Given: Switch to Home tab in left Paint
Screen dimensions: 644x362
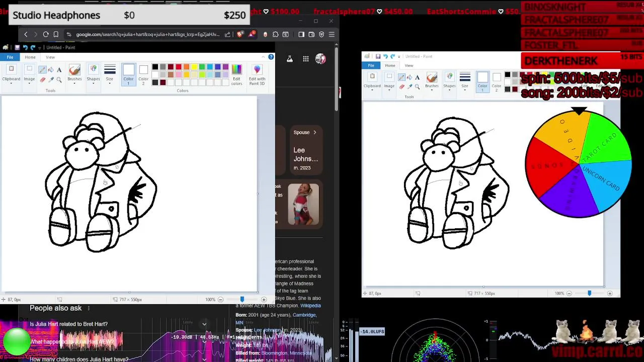Looking at the screenshot, I should 30,57.
